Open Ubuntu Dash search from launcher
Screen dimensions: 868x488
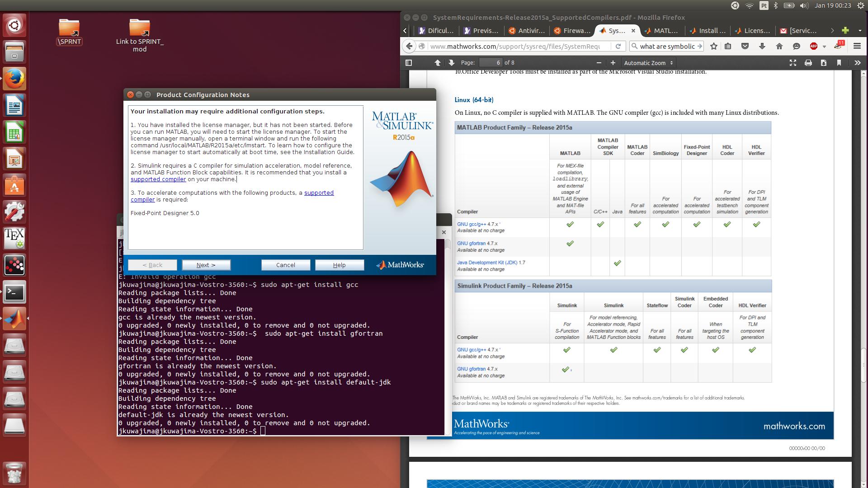click(x=14, y=25)
